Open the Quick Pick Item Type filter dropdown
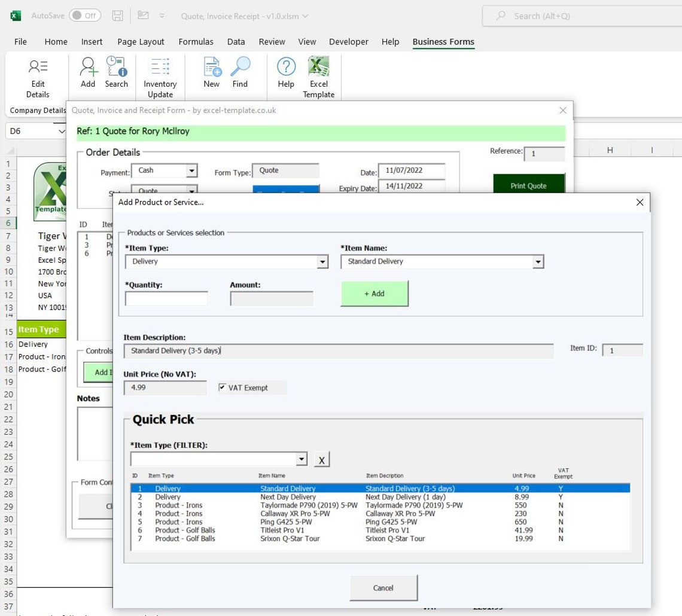 [302, 459]
